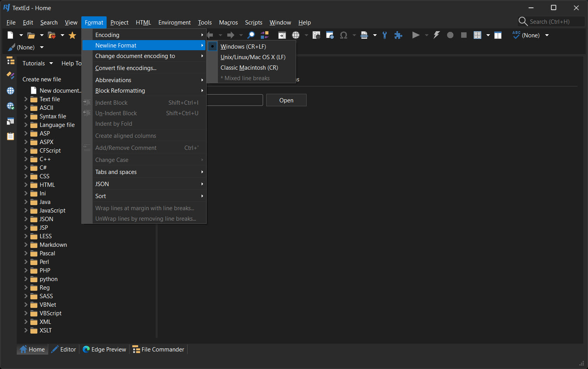Open the dropdown arrow beside Open folder icon
Viewport: 588px width, 369px height.
[42, 35]
